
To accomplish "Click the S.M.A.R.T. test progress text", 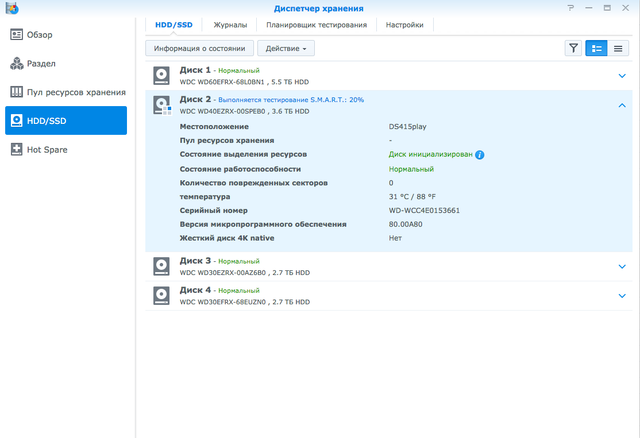I will pyautogui.click(x=291, y=100).
